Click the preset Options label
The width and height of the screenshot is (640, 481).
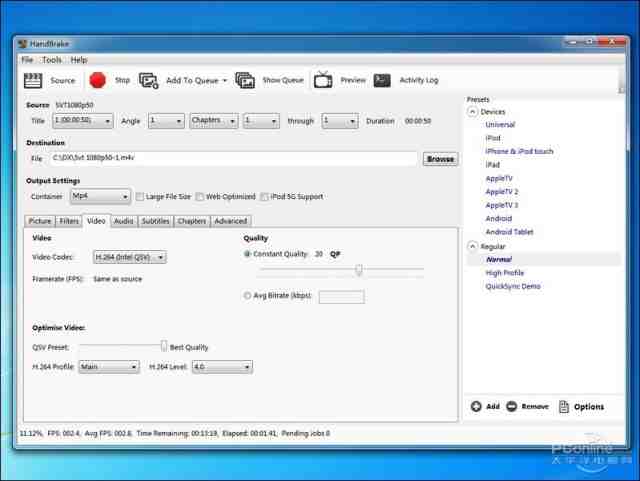(589, 407)
